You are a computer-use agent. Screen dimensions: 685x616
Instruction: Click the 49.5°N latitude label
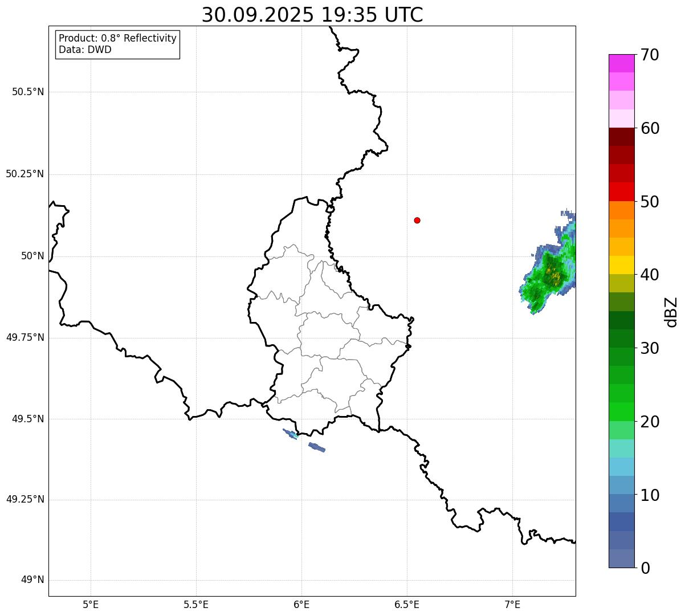28,419
